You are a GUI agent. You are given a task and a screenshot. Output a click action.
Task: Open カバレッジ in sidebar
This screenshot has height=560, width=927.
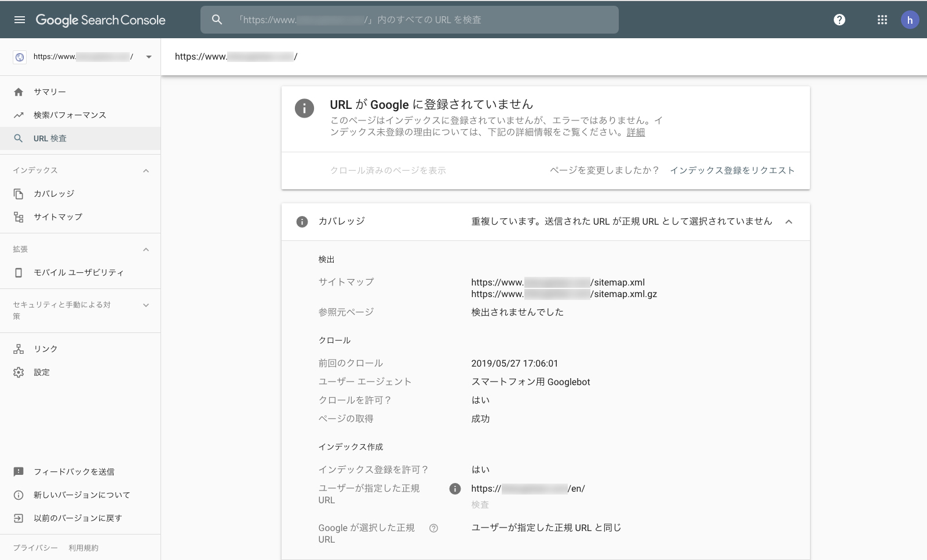pyautogui.click(x=80, y=194)
